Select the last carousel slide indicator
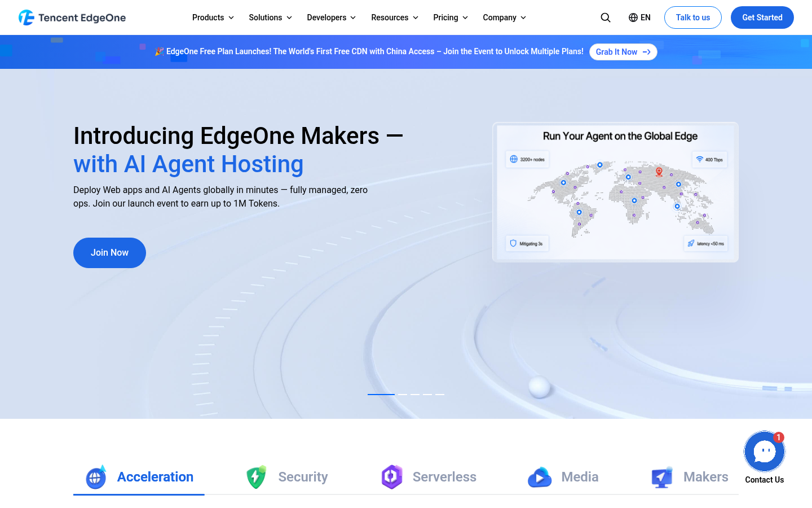Image resolution: width=812 pixels, height=508 pixels. pos(440,394)
